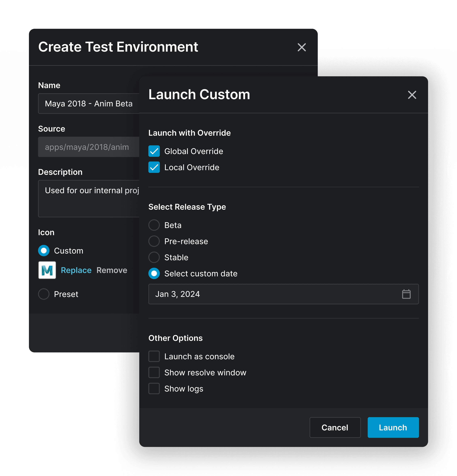Close the Launch Custom dialog
This screenshot has height=476, width=457.
pyautogui.click(x=412, y=95)
